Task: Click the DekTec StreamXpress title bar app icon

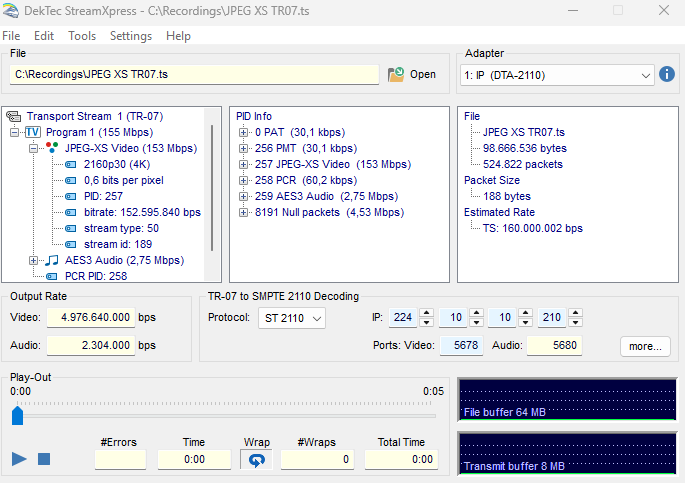Action: (10, 10)
